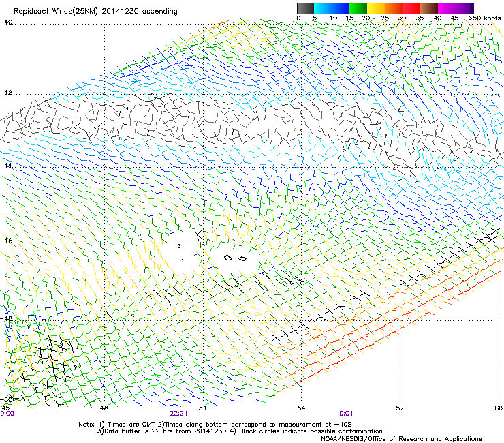Viewport: 504px width, 443px height.
Task: Click the '30' value under the color bar
Action: point(402,18)
